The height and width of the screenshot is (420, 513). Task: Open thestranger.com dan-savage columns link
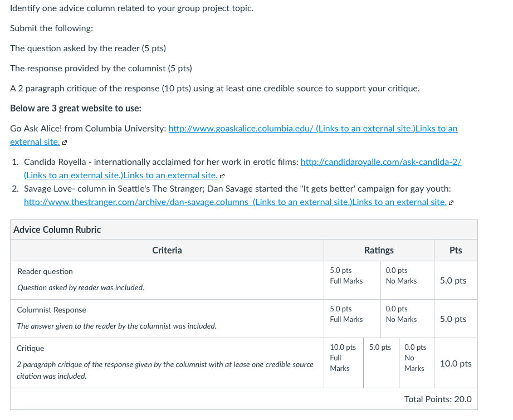pos(136,202)
